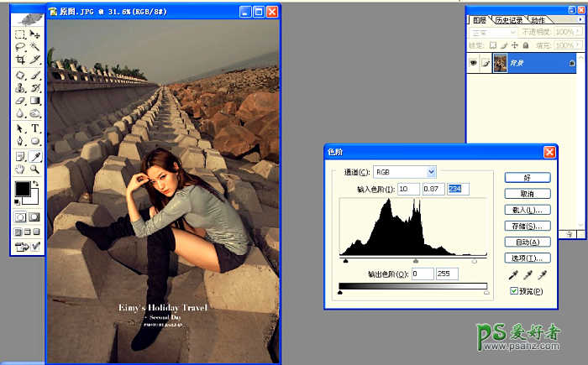588x365 pixels.
Task: Pick the Lasso tool
Action: tap(20, 47)
